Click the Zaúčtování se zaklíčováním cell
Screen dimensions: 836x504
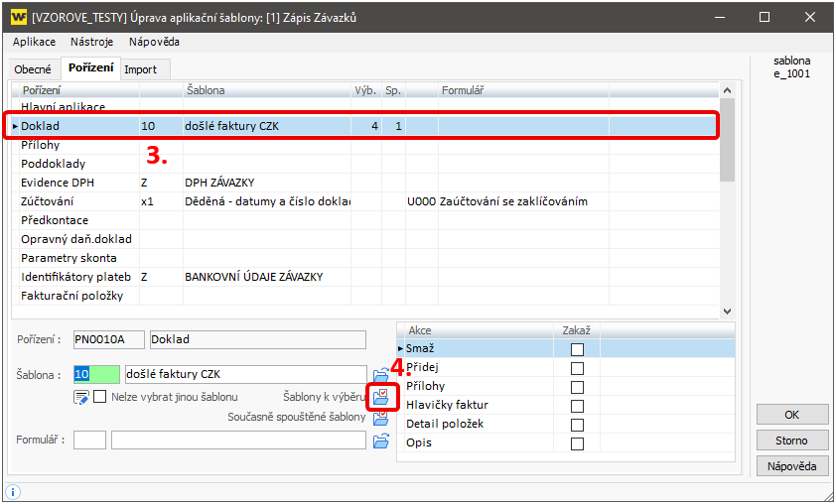click(523, 201)
